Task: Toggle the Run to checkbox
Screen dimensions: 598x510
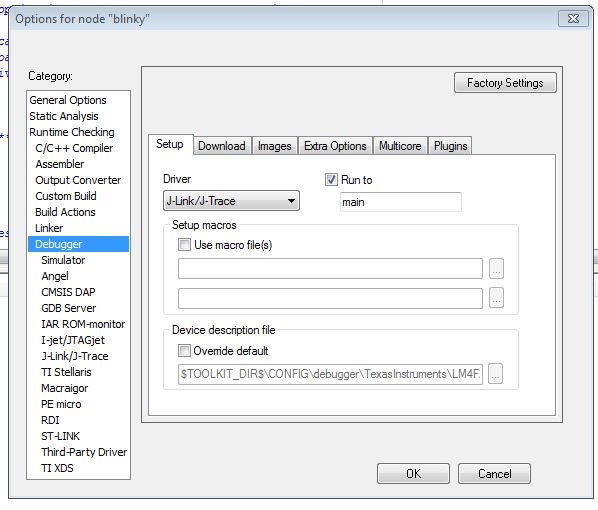Action: 331,179
